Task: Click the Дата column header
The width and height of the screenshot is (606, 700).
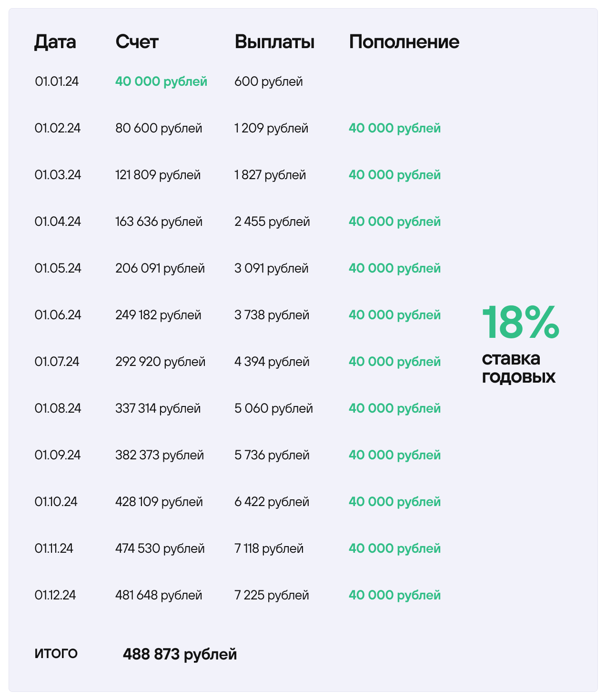Action: pyautogui.click(x=55, y=42)
